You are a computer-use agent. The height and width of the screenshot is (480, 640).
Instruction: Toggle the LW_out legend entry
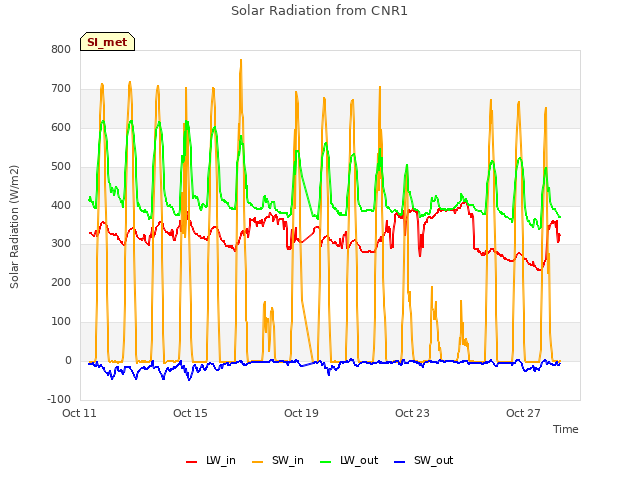click(x=349, y=460)
